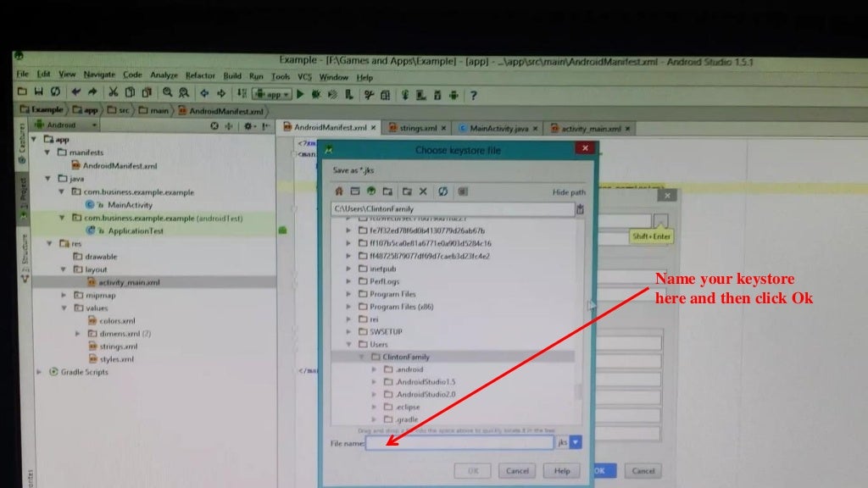Viewport: 868px width, 488px height.
Task: Open the VCS menu
Action: [x=304, y=77]
